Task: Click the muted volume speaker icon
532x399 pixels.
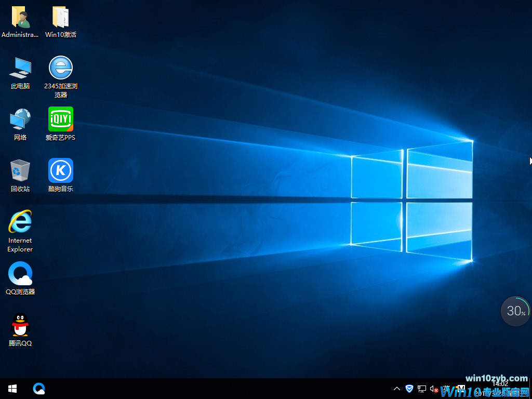Action: (x=434, y=389)
